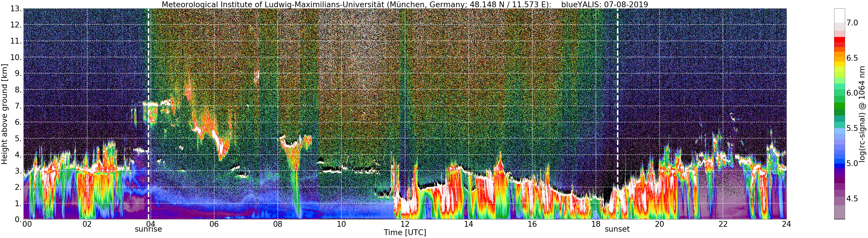This screenshot has width=868, height=238.
Task: Click the '11.' height tick label
Action: pos(16,41)
